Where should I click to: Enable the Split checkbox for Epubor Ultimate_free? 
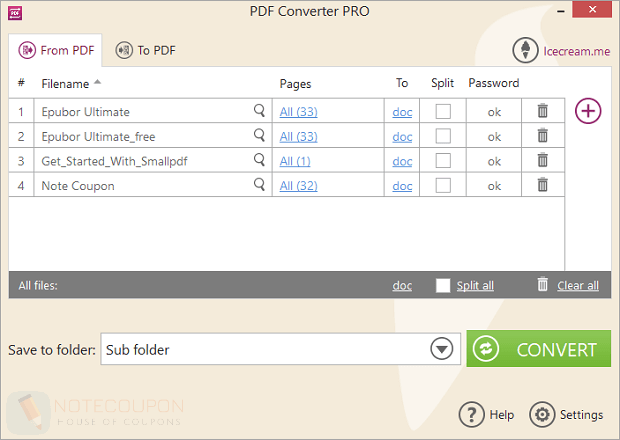pyautogui.click(x=443, y=136)
